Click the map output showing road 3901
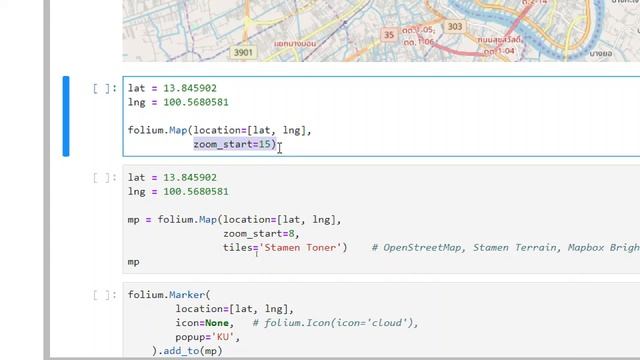The image size is (640, 360). [381, 31]
